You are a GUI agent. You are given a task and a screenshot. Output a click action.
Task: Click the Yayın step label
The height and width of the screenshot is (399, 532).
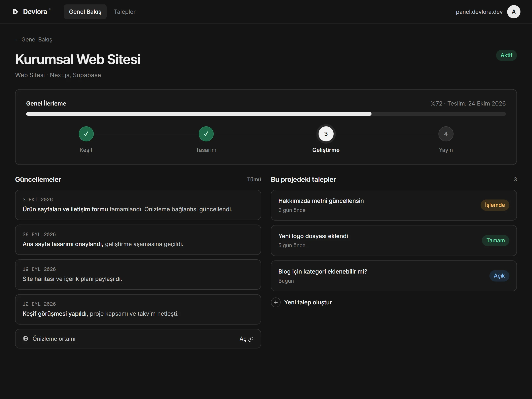[x=446, y=150]
